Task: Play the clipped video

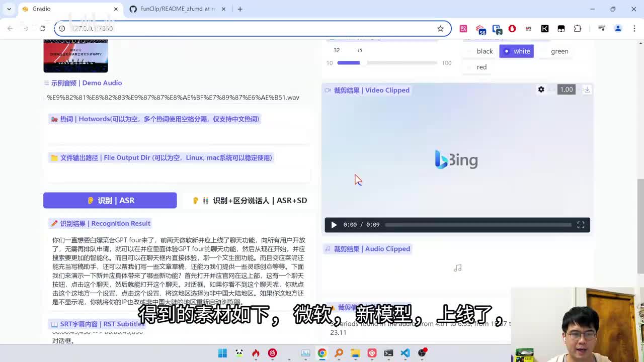Action: pos(334,225)
